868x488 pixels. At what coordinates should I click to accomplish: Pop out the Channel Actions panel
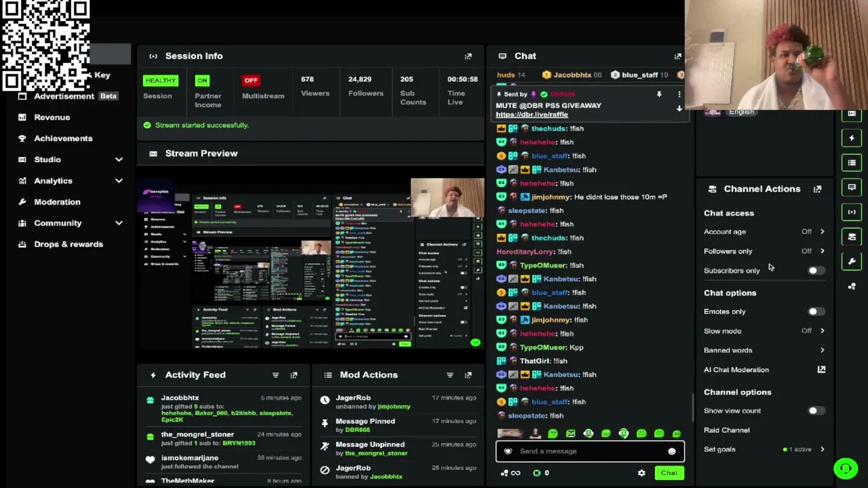[x=817, y=189]
